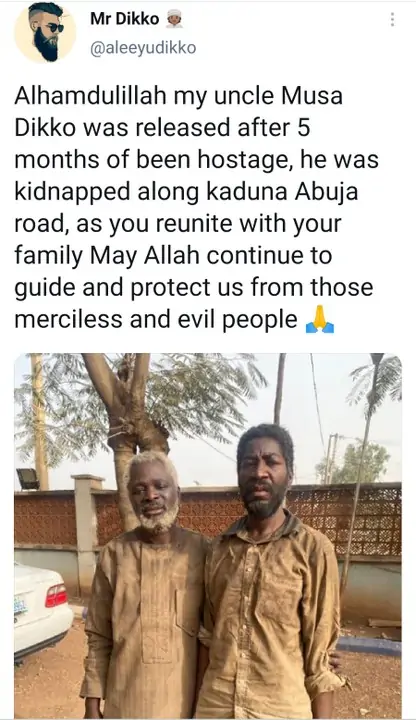This screenshot has height=720, width=416.
Task: Open the Mr Dikko display name
Action: (124, 19)
